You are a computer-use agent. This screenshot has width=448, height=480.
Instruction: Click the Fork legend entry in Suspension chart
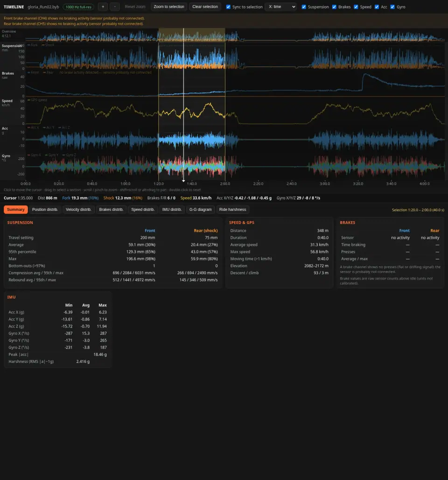[33, 45]
